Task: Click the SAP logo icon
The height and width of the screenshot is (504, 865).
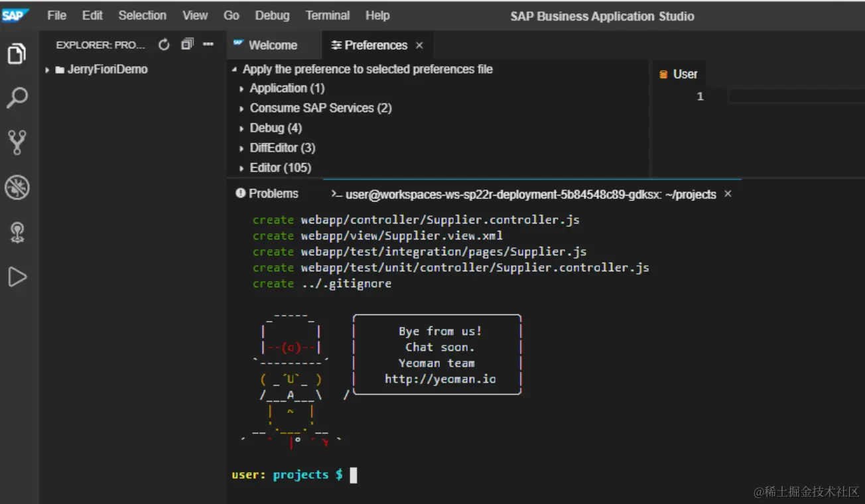Action: point(15,15)
